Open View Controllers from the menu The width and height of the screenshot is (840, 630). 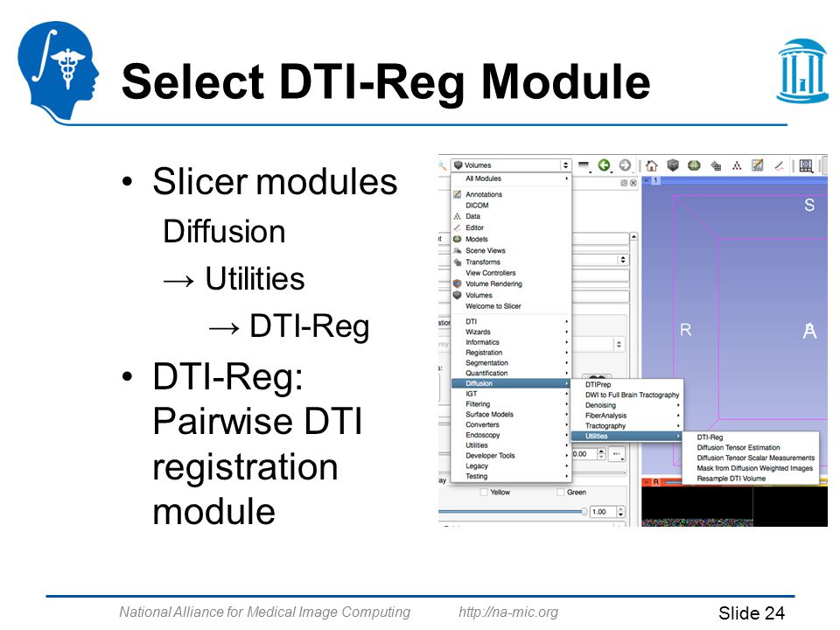tap(511, 273)
